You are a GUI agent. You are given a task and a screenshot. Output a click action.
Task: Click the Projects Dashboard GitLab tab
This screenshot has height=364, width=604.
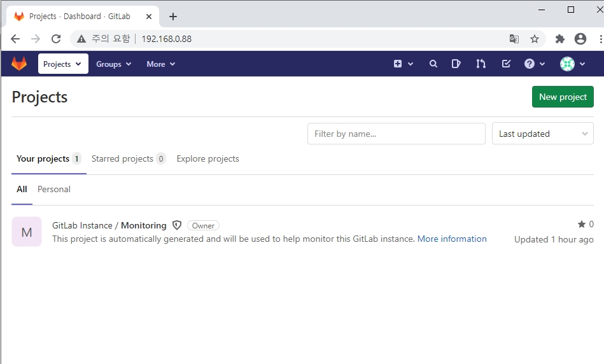(x=83, y=17)
